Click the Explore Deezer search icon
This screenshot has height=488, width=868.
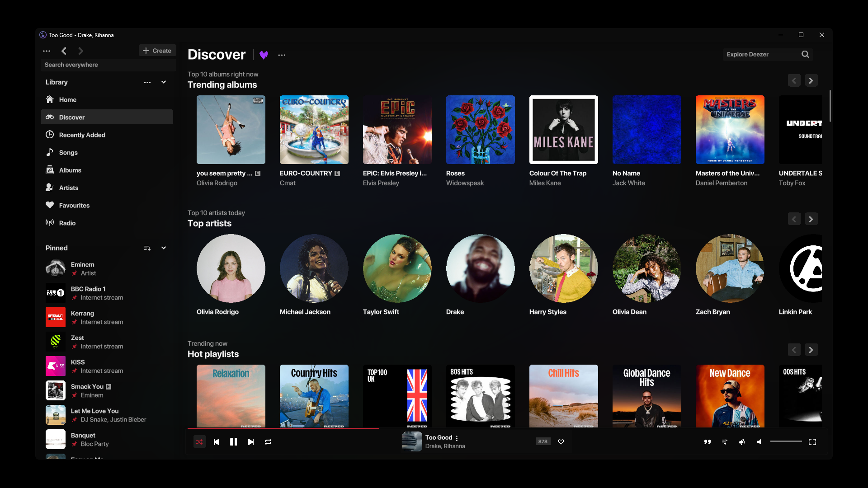(806, 54)
